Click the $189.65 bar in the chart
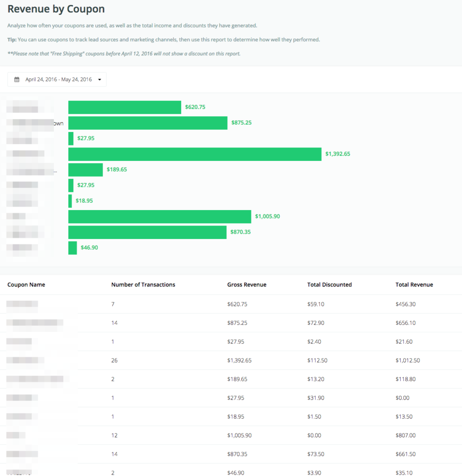Screen dimensions: 462x476 tap(86, 170)
